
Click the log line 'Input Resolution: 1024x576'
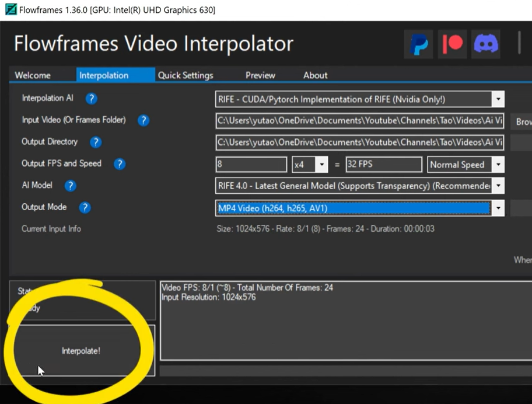[x=209, y=297]
